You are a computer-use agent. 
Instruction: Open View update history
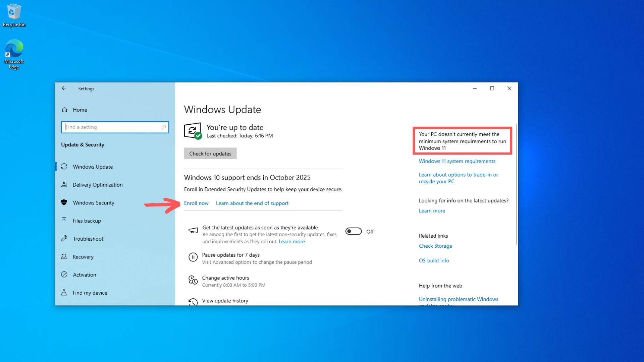tap(225, 301)
